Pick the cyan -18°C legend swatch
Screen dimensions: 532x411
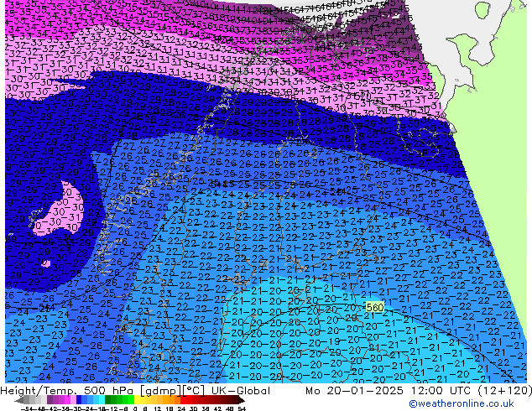(102, 400)
